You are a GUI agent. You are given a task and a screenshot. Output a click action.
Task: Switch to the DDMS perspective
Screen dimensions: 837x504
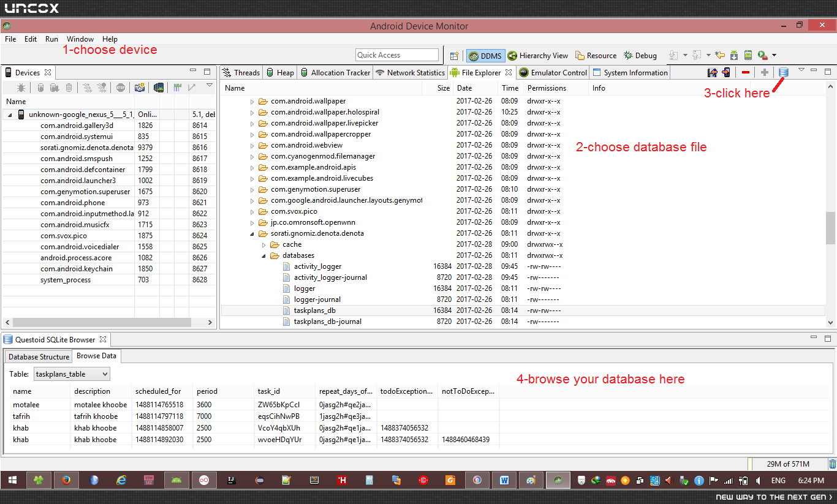coord(485,56)
